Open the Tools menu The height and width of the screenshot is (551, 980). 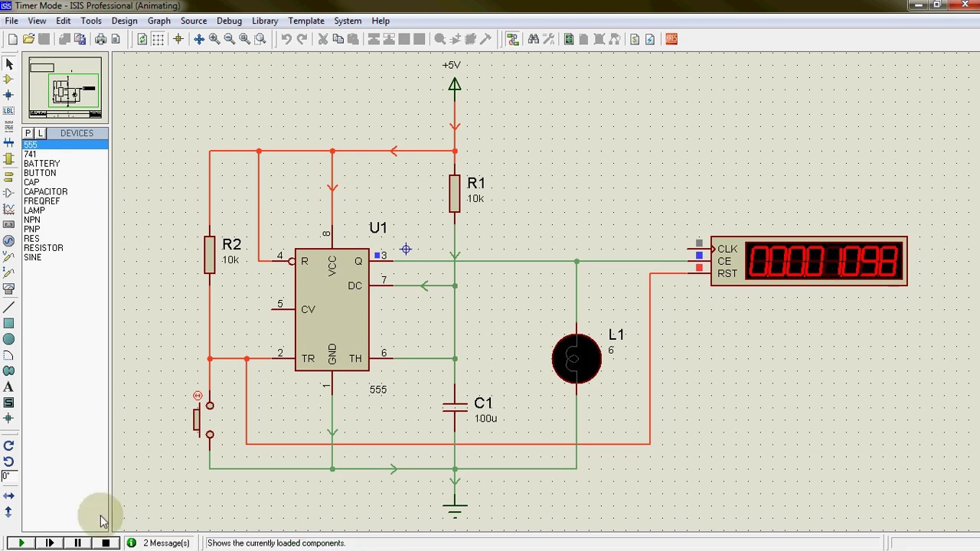[x=91, y=21]
